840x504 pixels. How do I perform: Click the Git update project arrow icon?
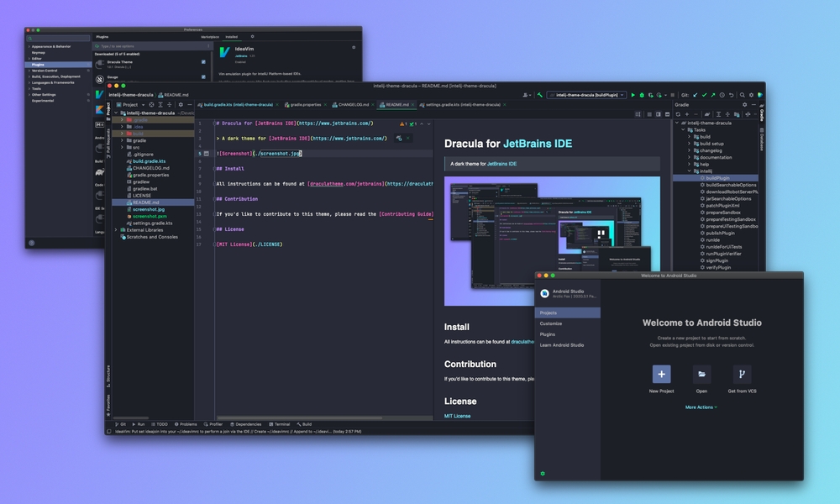(696, 95)
